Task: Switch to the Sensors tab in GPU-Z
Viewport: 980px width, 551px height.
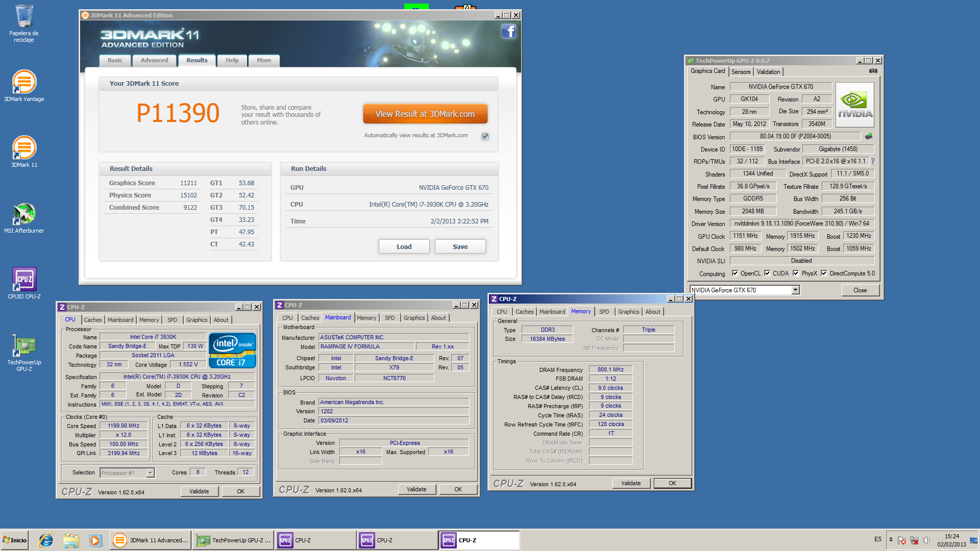Action: point(741,72)
